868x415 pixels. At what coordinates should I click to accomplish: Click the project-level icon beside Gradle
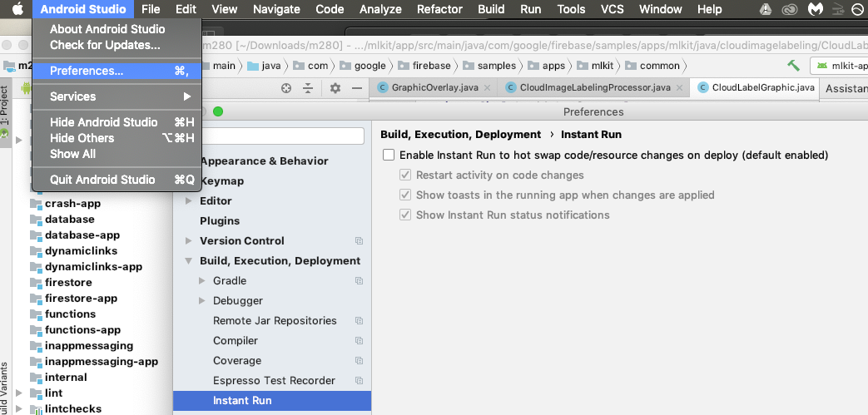pos(359,281)
